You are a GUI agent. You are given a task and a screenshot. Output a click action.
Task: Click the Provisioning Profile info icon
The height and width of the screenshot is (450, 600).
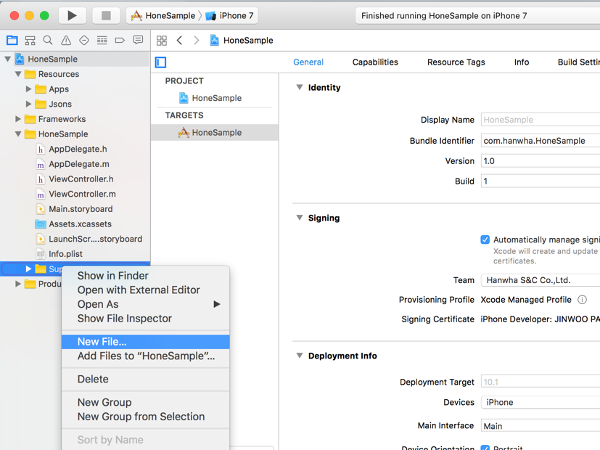pyautogui.click(x=582, y=300)
